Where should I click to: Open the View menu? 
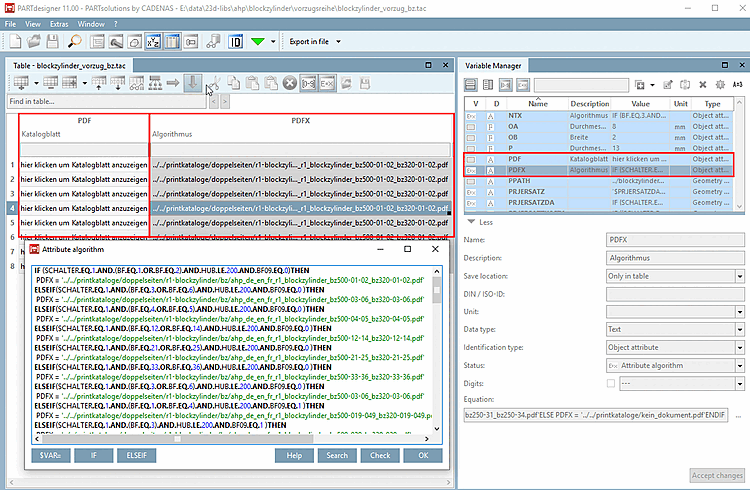[33, 24]
